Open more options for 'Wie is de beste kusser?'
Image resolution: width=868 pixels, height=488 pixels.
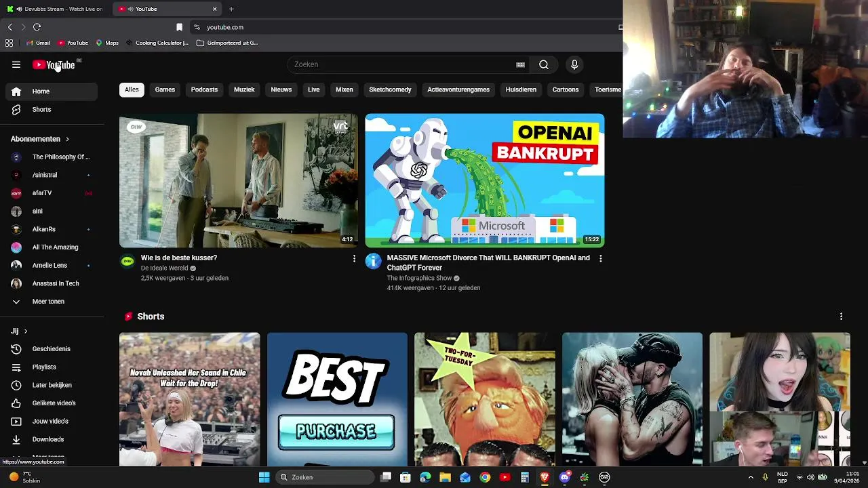tap(354, 258)
